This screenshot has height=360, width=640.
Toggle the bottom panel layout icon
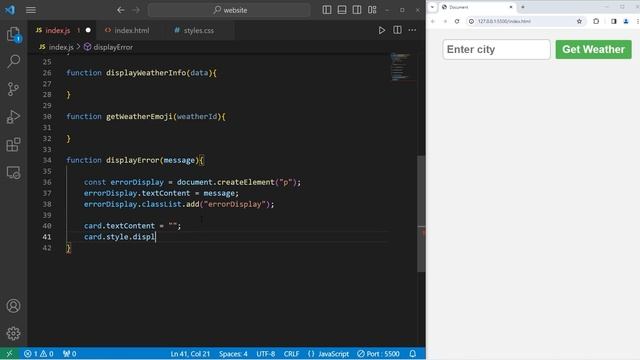click(x=342, y=10)
